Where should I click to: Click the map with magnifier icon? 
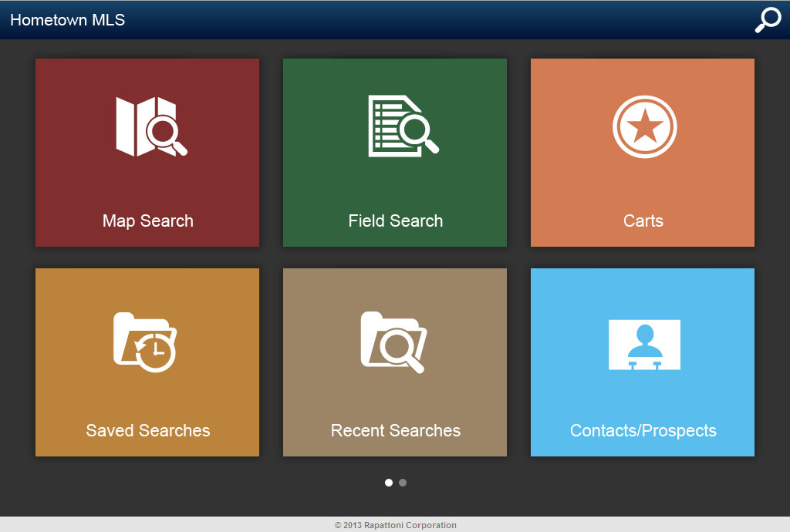(151, 126)
